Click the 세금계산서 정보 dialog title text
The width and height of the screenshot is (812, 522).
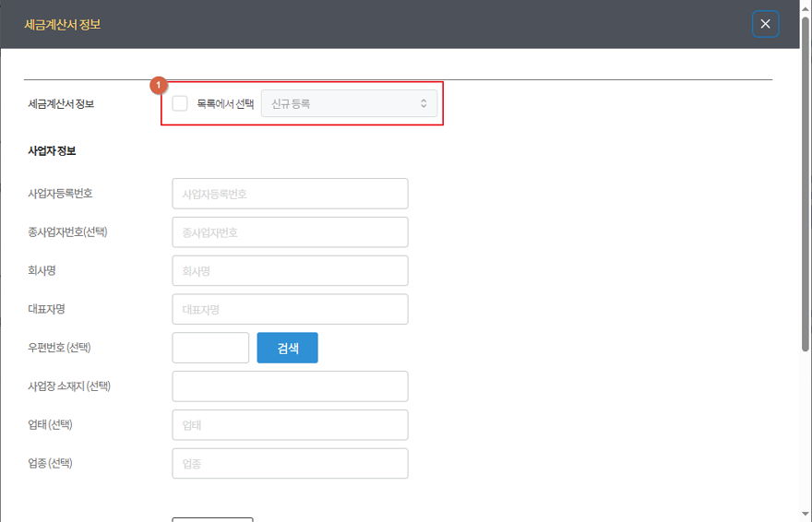pos(62,24)
